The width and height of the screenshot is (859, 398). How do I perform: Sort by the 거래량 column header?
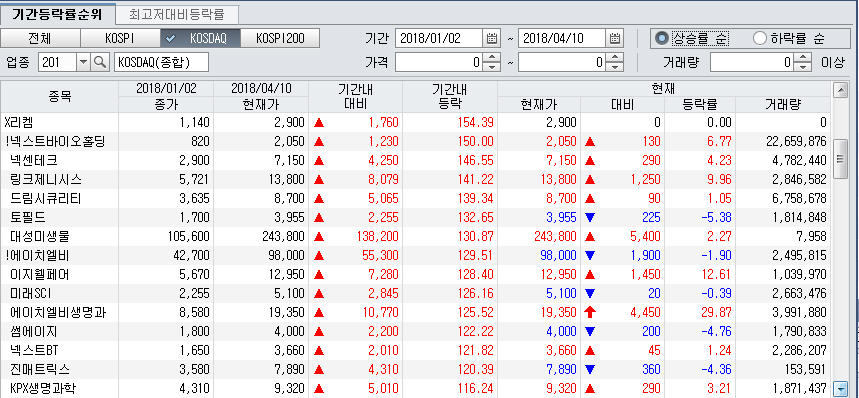coord(783,105)
